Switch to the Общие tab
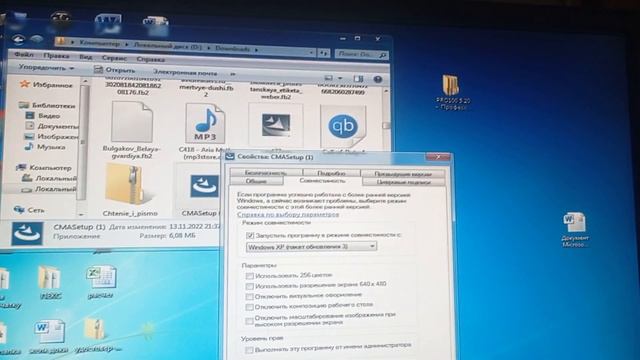640x360 pixels. coord(256,181)
